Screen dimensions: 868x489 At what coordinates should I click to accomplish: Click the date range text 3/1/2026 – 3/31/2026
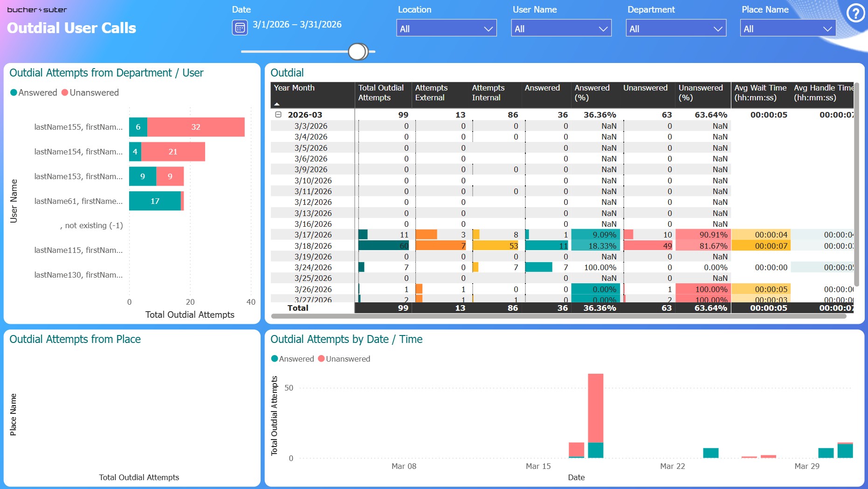[297, 24]
